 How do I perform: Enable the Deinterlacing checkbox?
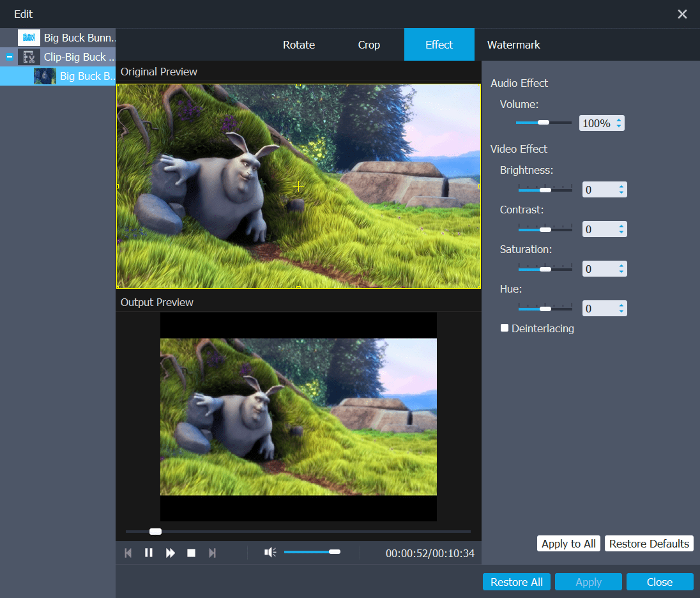coord(505,328)
